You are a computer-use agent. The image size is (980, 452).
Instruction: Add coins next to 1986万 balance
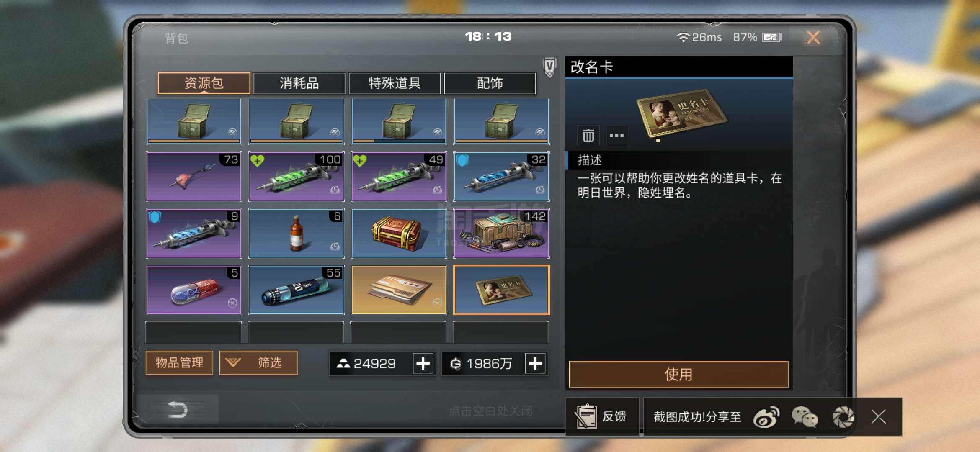(536, 363)
